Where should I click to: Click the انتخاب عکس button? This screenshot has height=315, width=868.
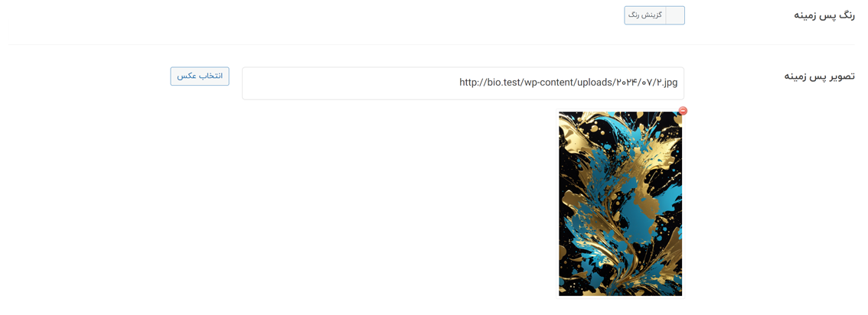coord(200,76)
